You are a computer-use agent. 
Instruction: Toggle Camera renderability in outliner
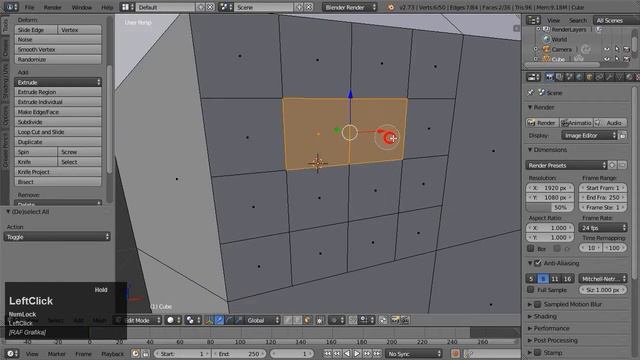627,49
